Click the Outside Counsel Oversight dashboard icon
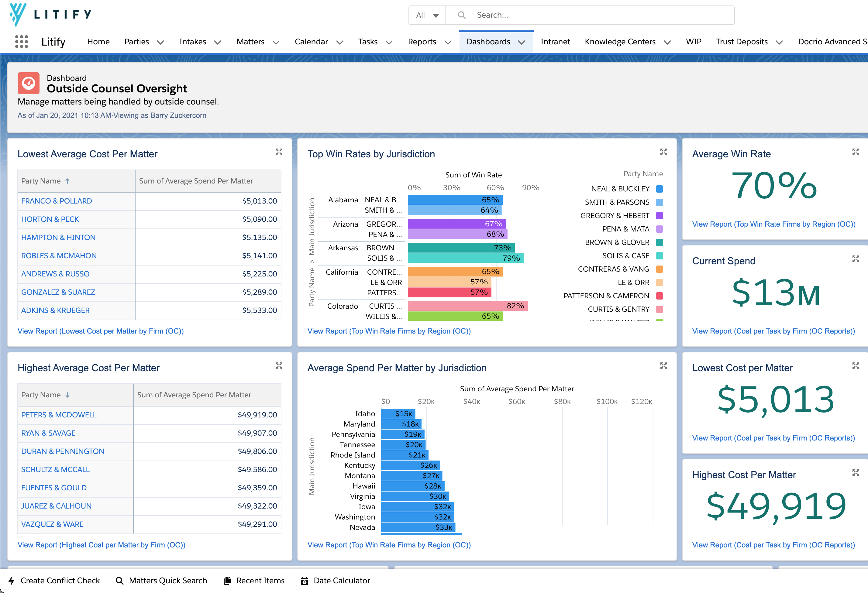This screenshot has height=593, width=868. pyautogui.click(x=28, y=83)
